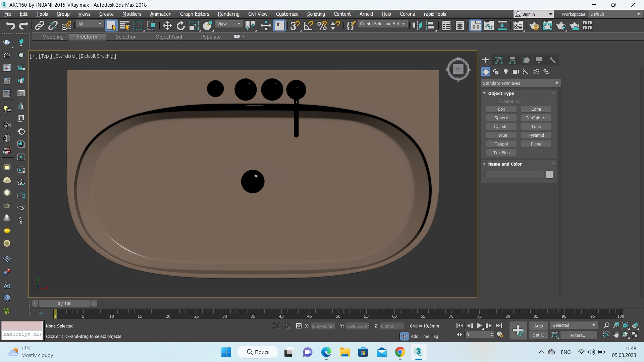Select the Scale tool

tap(194, 25)
